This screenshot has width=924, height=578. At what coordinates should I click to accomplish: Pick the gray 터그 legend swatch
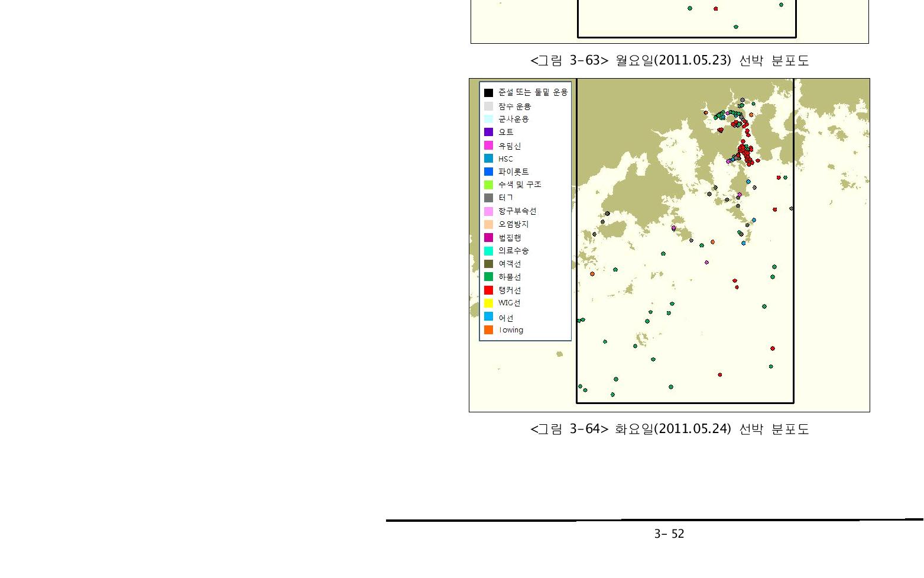(x=488, y=198)
